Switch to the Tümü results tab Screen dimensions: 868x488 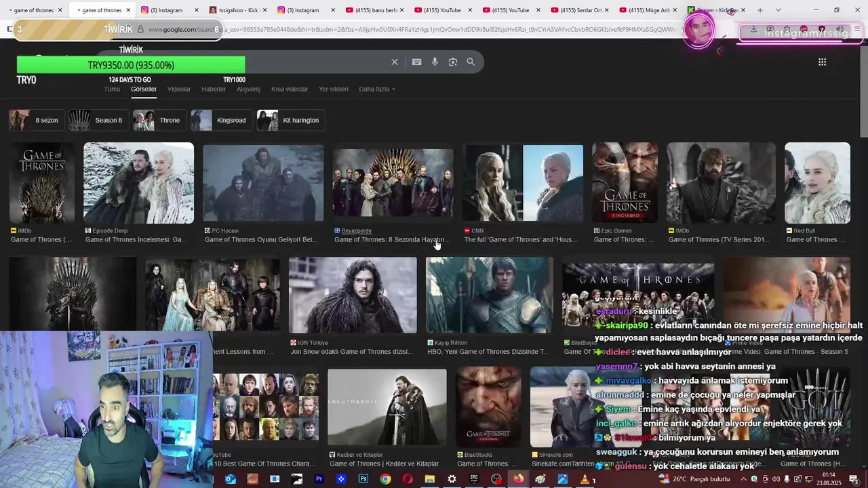tap(112, 89)
